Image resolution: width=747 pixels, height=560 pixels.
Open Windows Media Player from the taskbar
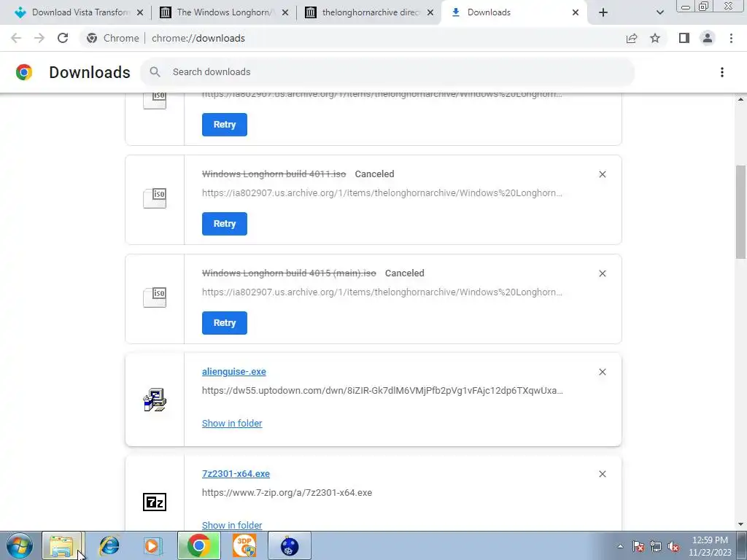point(153,545)
